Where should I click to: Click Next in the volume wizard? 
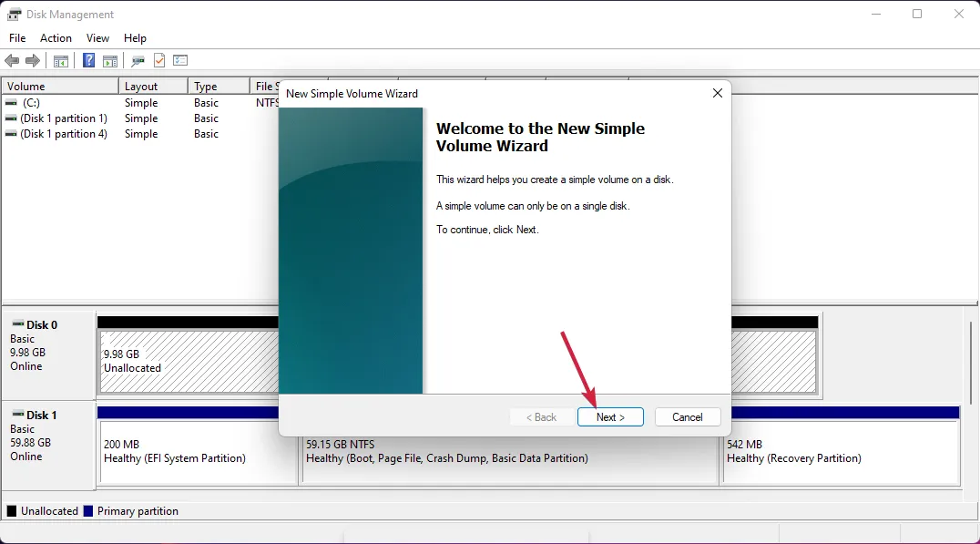tap(610, 417)
